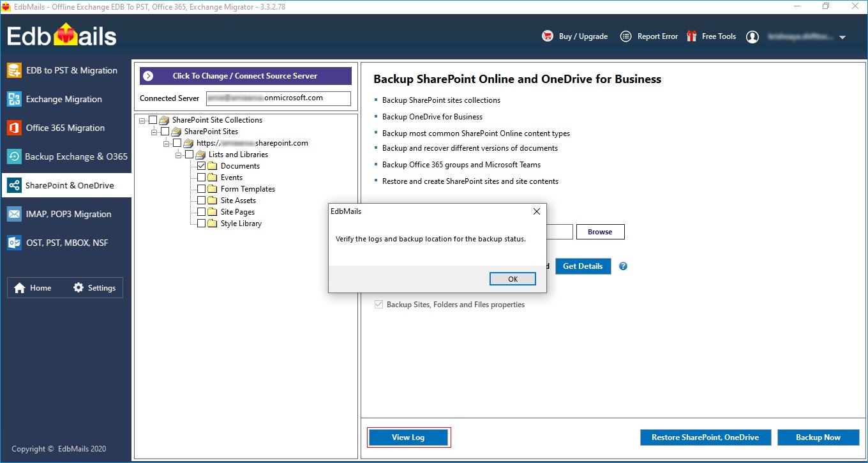Click the Office 365 Migration icon
Screen dimensions: 868x463
(14, 128)
